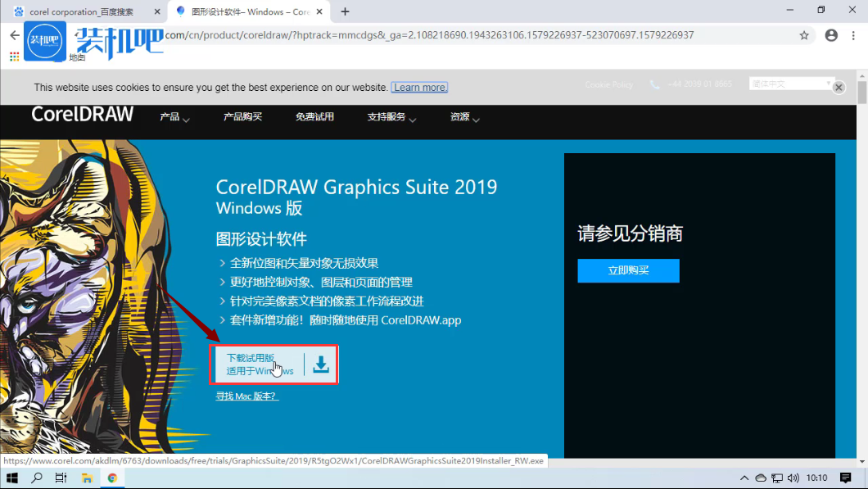Screen dimensions: 868x489
Task: Click the apps grid icon below the back arrow
Action: tap(14, 56)
